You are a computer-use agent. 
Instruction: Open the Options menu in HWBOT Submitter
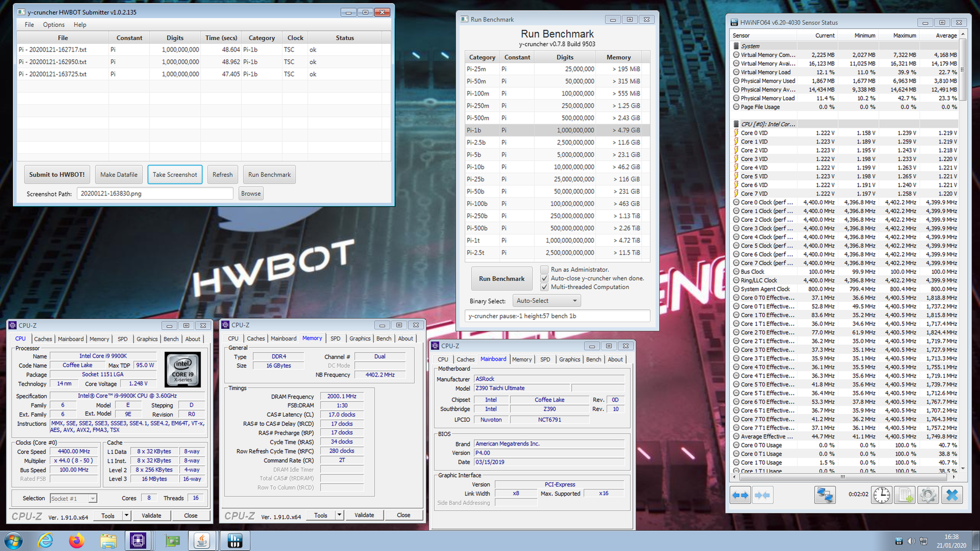[x=54, y=24]
